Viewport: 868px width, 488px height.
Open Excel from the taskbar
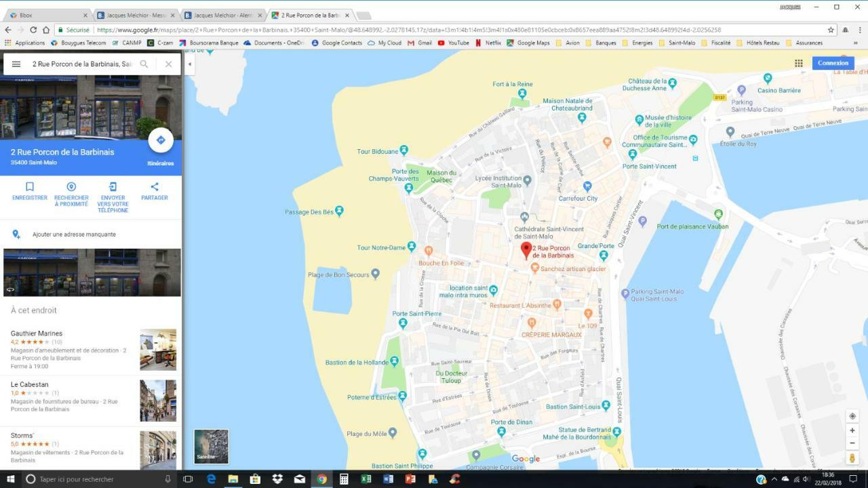366,479
